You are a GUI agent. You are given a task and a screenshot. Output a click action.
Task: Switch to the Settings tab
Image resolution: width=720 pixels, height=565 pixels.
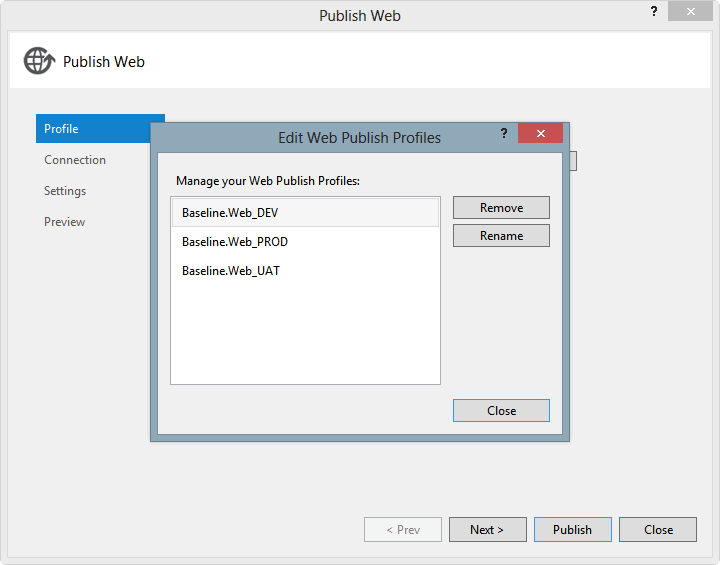click(65, 191)
